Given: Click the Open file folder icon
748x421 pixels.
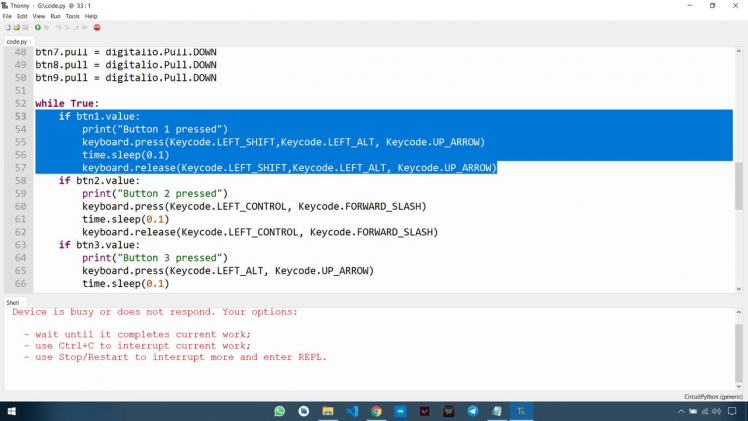Looking at the screenshot, I should pos(16,27).
